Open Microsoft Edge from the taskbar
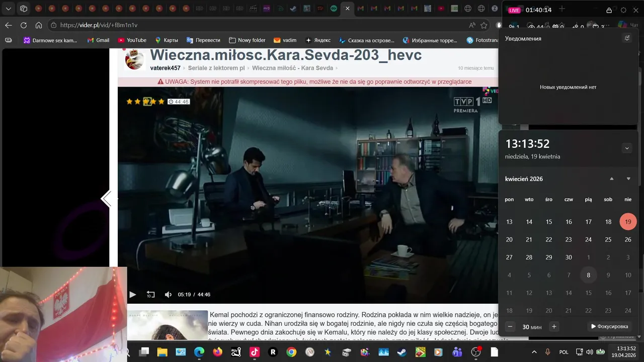Viewport: 644px width, 362px height. 199,352
